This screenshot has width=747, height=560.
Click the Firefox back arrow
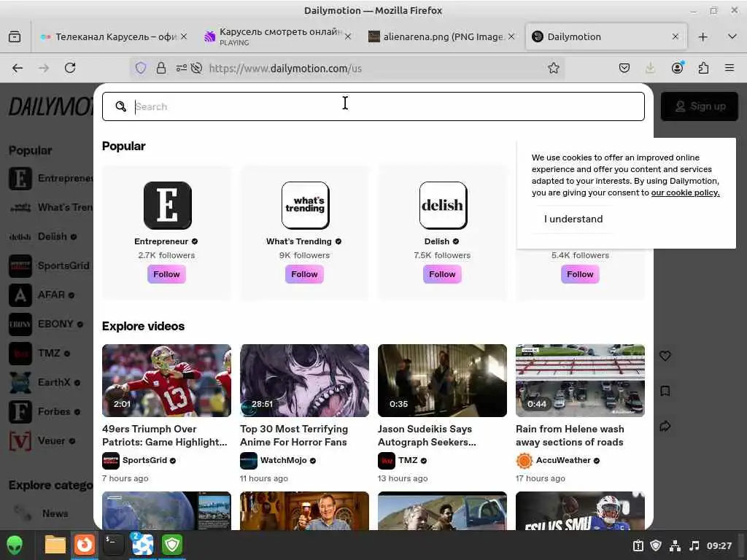(18, 68)
